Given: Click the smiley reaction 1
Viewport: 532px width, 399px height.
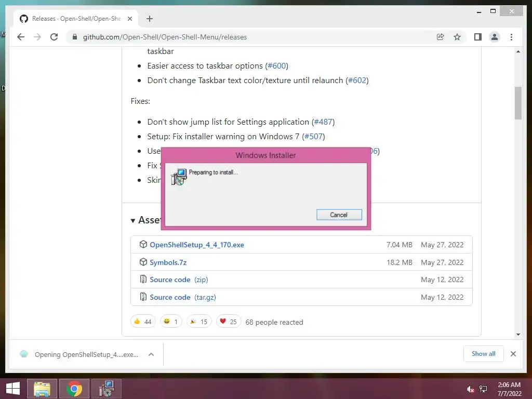Looking at the screenshot, I should tap(171, 322).
